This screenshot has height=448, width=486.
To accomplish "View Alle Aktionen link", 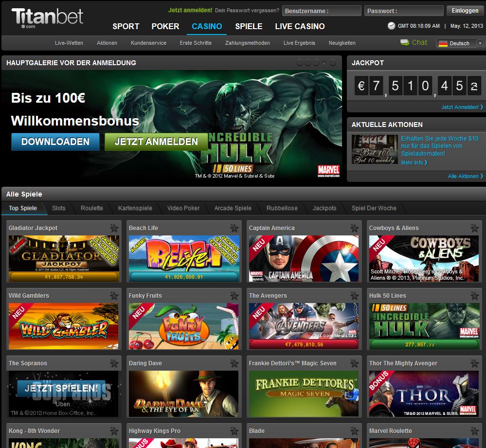I will tap(465, 176).
